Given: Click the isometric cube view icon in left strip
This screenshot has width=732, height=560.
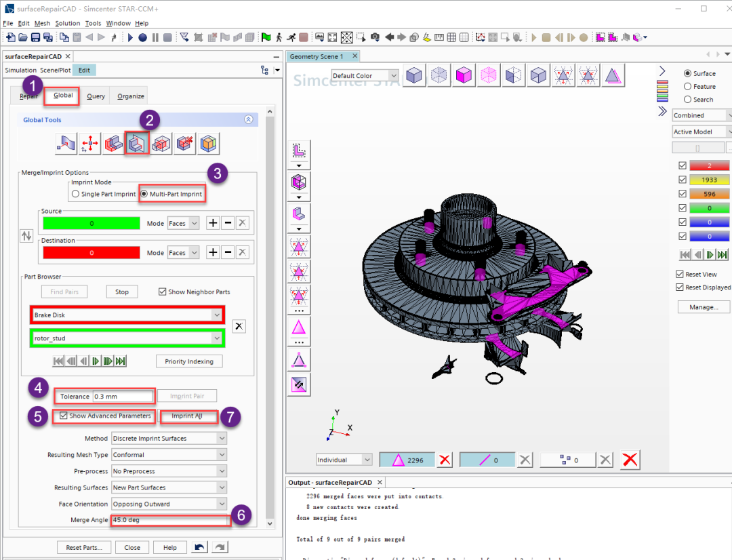Looking at the screenshot, I should click(299, 182).
